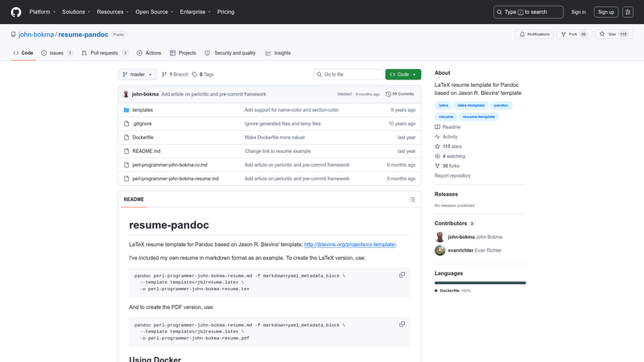Open the Security and quality tab

pos(230,53)
